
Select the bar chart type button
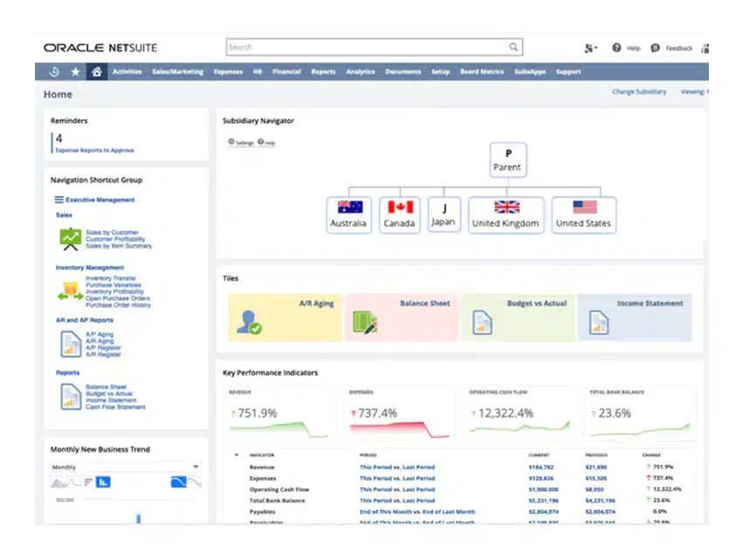pos(103,481)
